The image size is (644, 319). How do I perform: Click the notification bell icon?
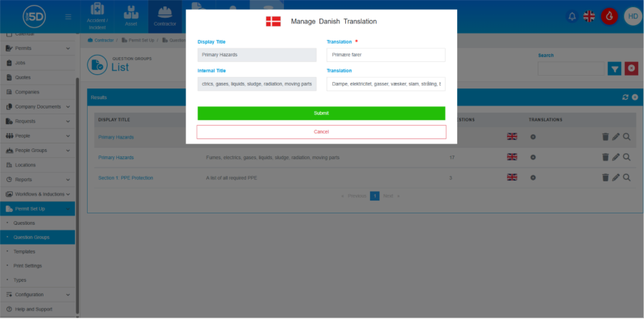(572, 16)
